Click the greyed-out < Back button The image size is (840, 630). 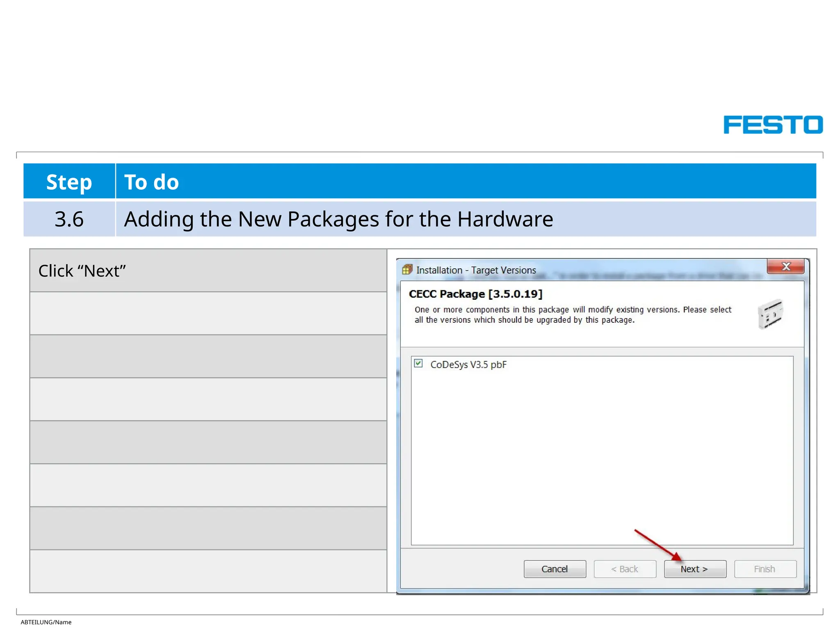[x=625, y=569]
